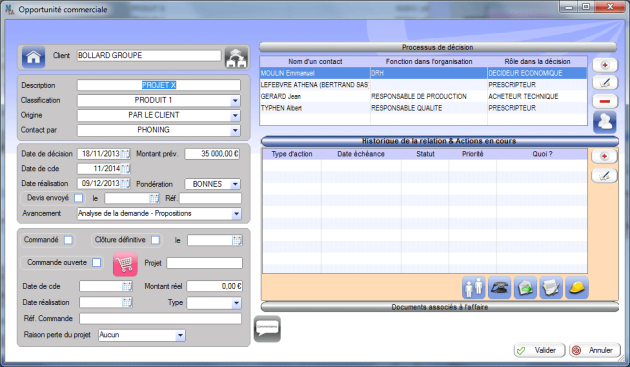The width and height of the screenshot is (630, 367).
Task: Click the Processus de décision header bar
Action: pyautogui.click(x=438, y=47)
